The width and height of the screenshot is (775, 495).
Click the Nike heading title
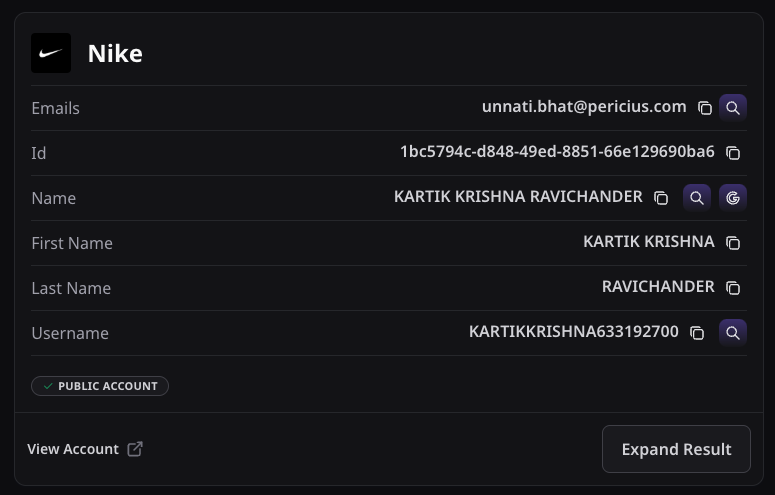click(115, 53)
